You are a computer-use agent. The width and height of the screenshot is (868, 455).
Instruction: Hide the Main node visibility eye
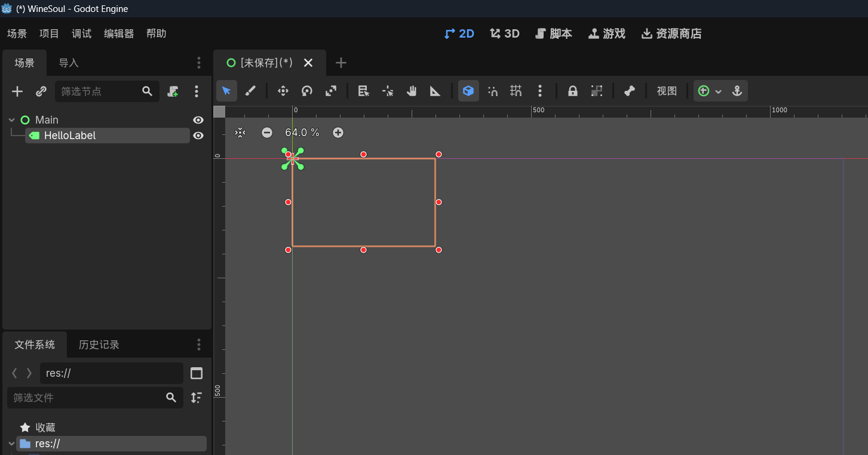point(198,120)
